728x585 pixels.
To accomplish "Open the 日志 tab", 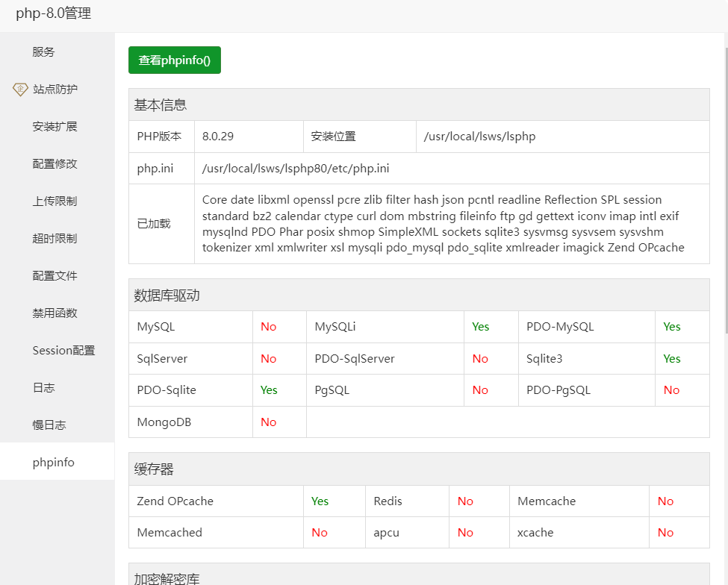I will point(43,388).
